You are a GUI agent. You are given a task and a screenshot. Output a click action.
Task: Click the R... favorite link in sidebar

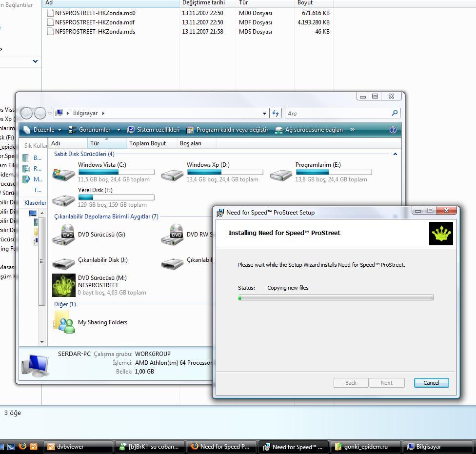[33, 168]
